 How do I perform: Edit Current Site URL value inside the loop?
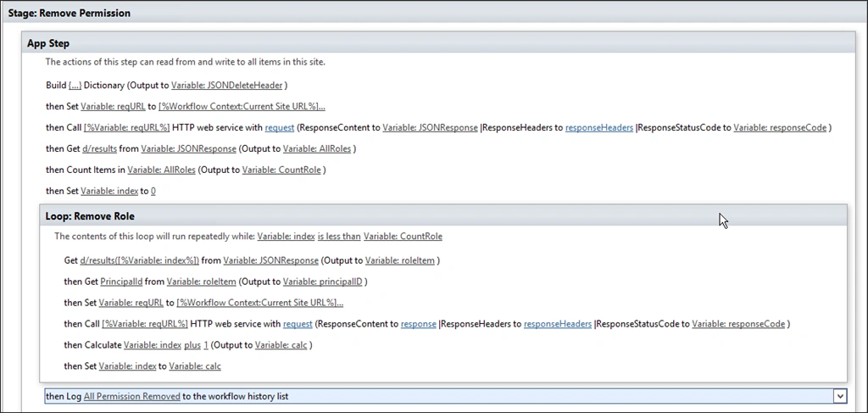(x=260, y=303)
